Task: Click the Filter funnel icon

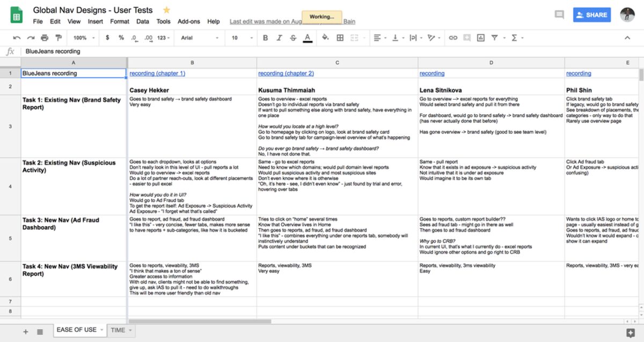Action: [x=495, y=38]
